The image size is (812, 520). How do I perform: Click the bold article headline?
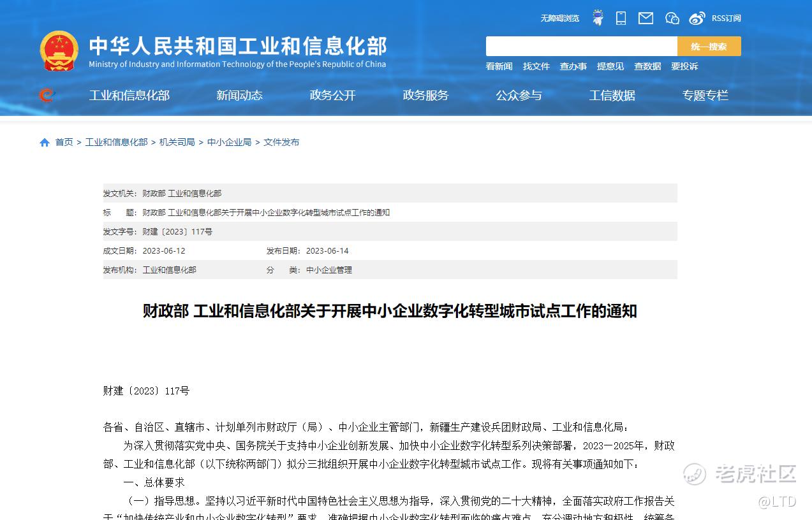click(x=390, y=311)
